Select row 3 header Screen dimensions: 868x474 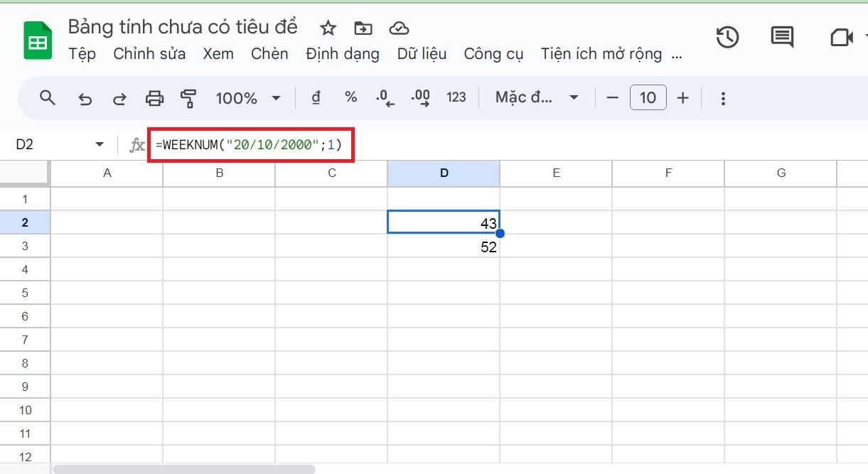click(x=25, y=246)
